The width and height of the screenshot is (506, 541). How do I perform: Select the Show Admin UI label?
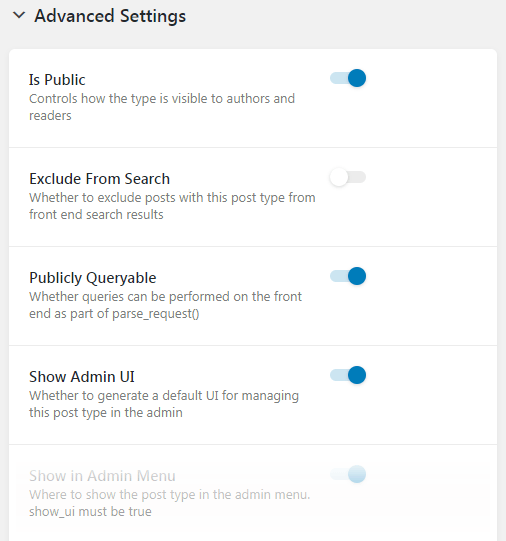82,377
